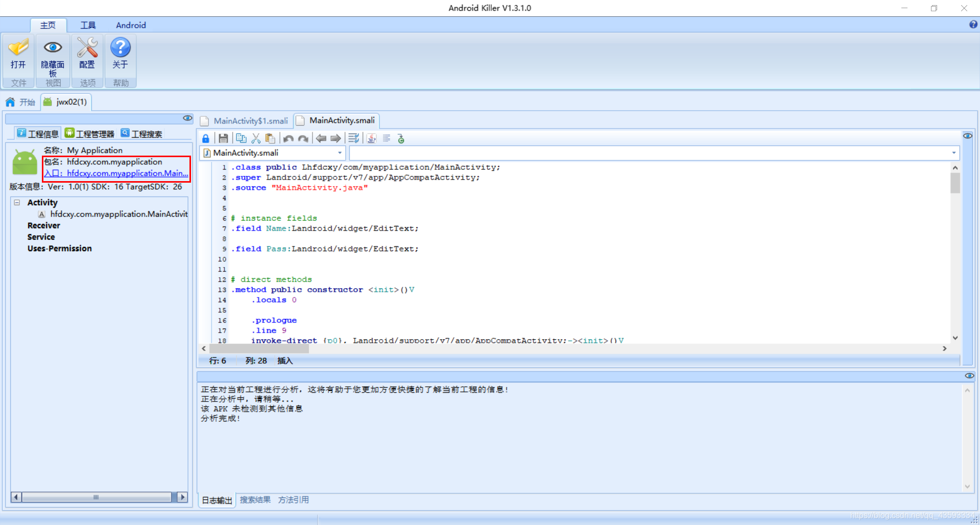Image resolution: width=980 pixels, height=525 pixels.
Task: Click up arrow of code editor scrollbar
Action: click(955, 167)
